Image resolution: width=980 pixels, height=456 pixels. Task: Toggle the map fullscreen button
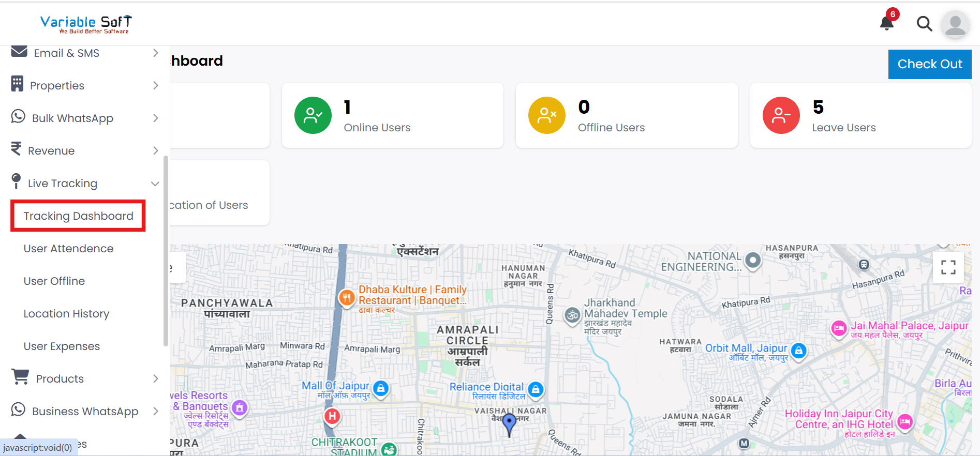tap(948, 267)
